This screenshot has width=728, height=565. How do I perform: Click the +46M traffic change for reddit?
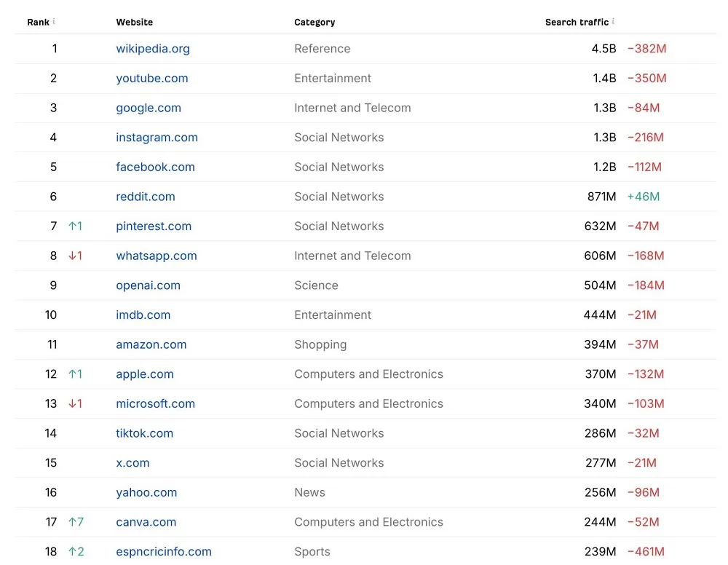click(x=644, y=197)
